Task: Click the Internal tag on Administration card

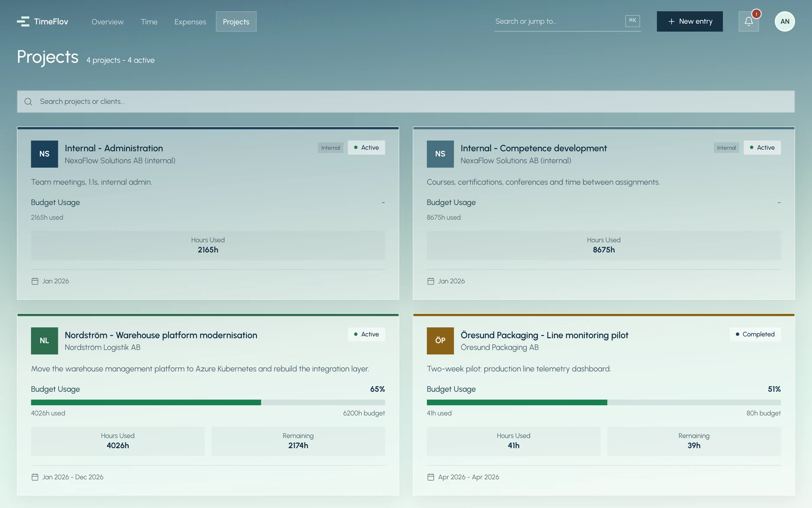Action: pos(331,148)
